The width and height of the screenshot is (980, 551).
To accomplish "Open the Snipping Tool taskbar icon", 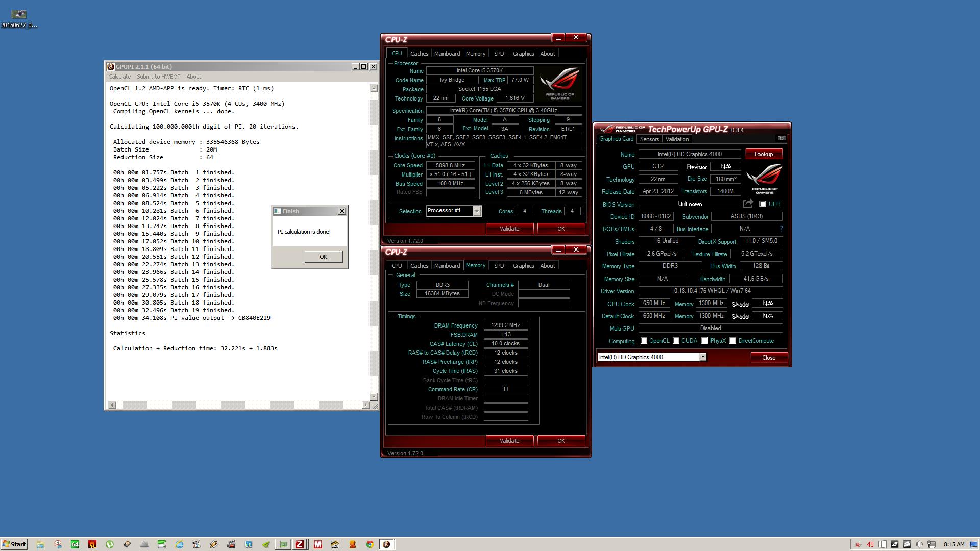I will coord(58,544).
